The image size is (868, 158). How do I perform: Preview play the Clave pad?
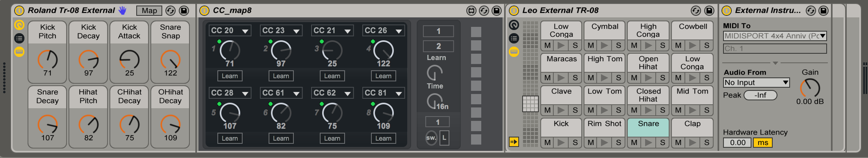click(x=561, y=110)
